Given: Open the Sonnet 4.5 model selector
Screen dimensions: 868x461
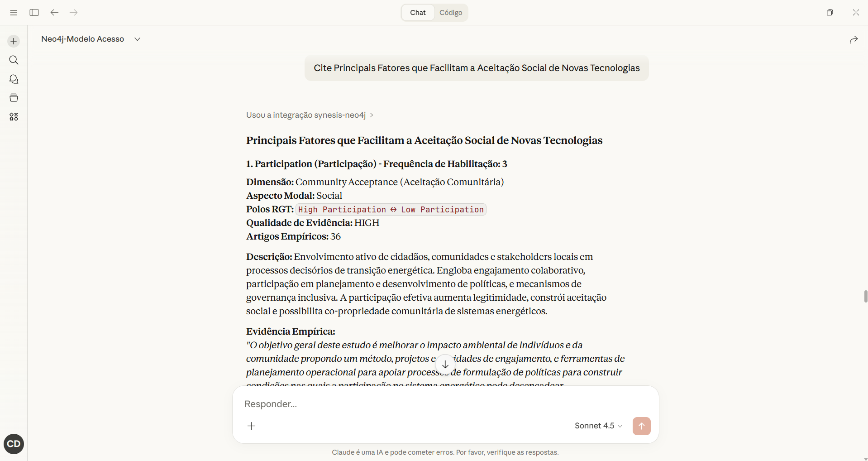Looking at the screenshot, I should [x=598, y=426].
